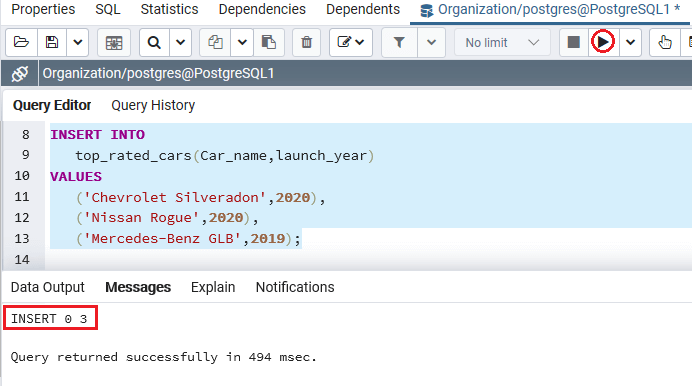Expand the Copy options dropdown

[x=242, y=42]
